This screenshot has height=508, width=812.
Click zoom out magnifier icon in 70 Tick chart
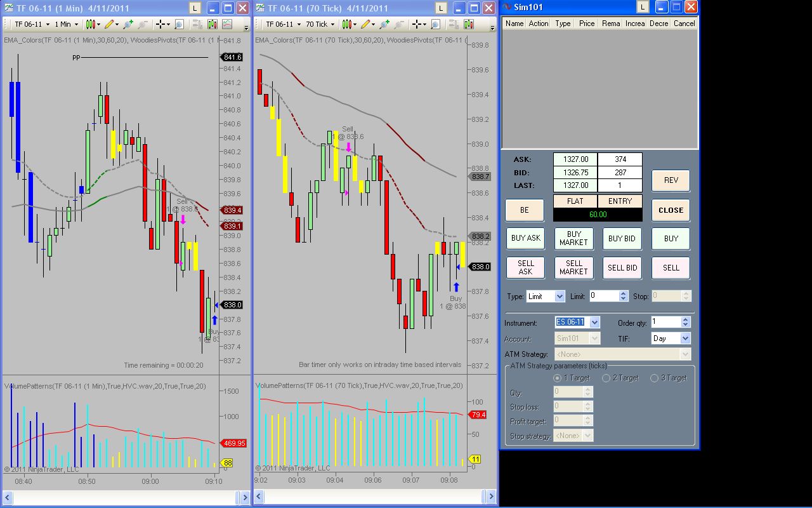[x=398, y=24]
